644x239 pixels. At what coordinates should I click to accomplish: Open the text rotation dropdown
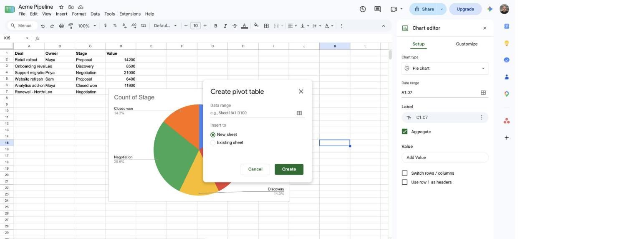pyautogui.click(x=329, y=26)
